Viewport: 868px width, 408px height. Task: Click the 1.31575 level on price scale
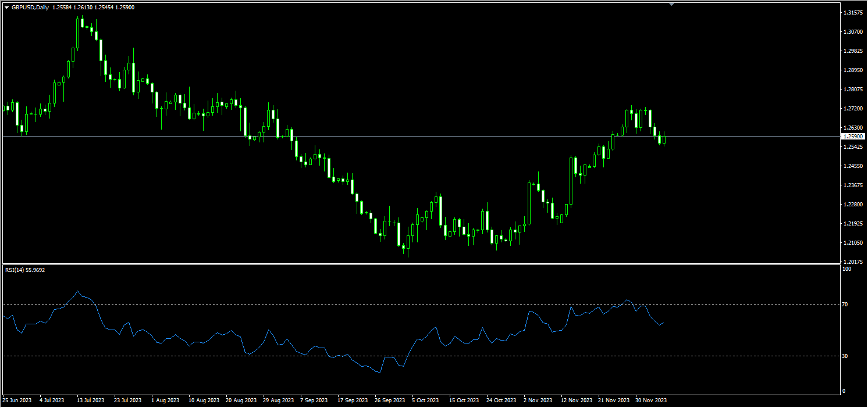click(x=852, y=12)
